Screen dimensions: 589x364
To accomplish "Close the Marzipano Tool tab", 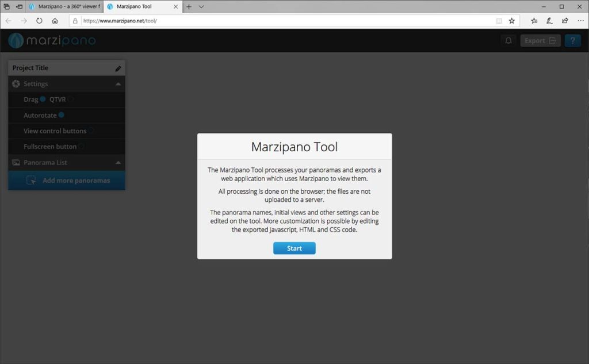I will (x=175, y=6).
